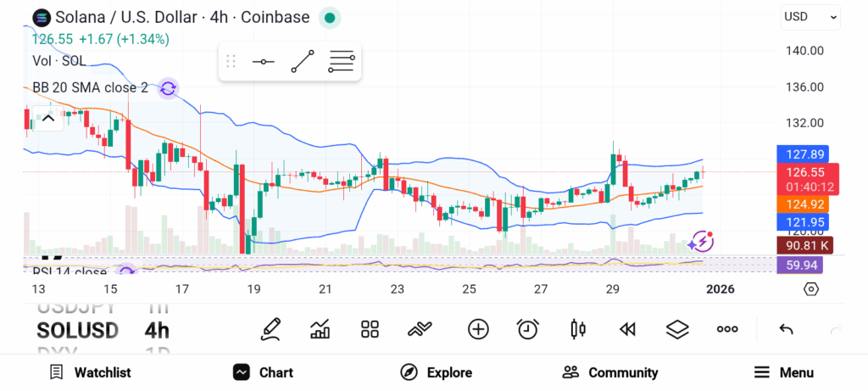868x391 pixels.
Task: Select the pencil drawing tools icon
Action: 270,329
